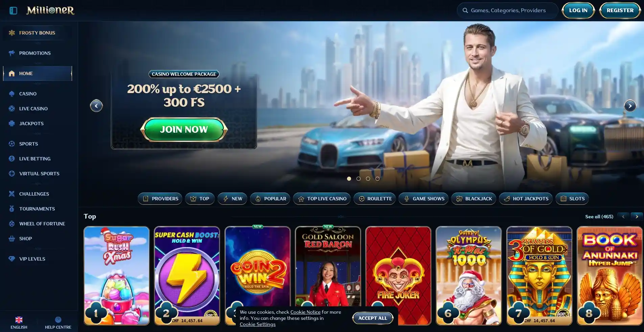Open Tournaments medal icon in sidebar
This screenshot has width=644, height=332.
click(12, 209)
